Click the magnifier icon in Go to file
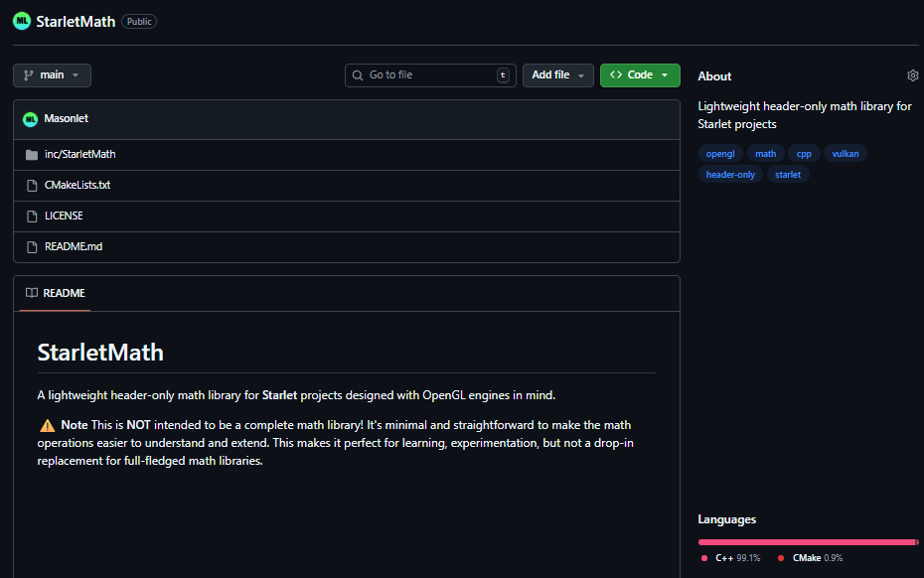Screen dimensions: 924x578 (358, 74)
